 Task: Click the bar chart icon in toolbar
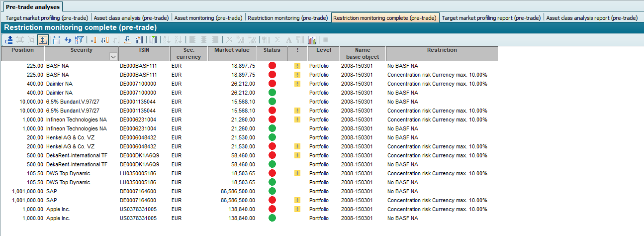pos(312,40)
